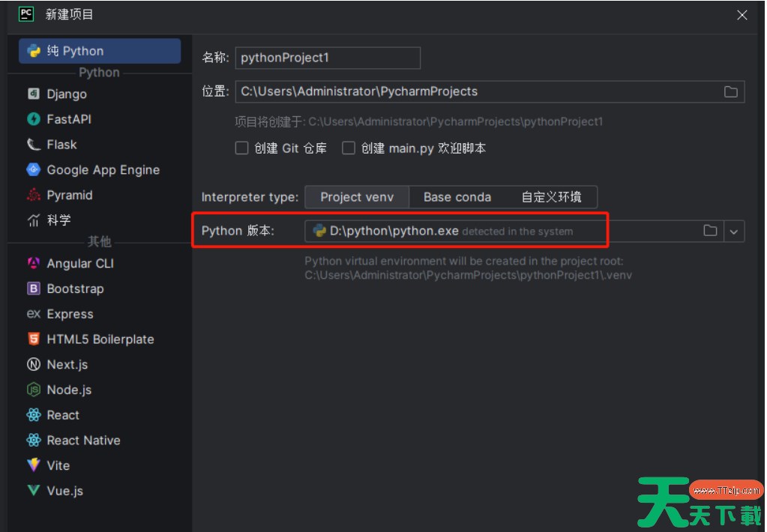This screenshot has width=767, height=532.
Task: Click the Scientific (科学) chart icon
Action: [x=33, y=220]
